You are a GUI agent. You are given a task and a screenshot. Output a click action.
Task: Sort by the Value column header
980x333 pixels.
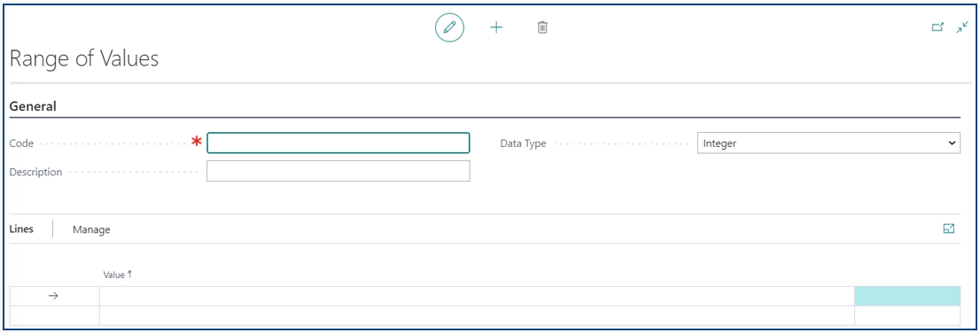coord(118,275)
